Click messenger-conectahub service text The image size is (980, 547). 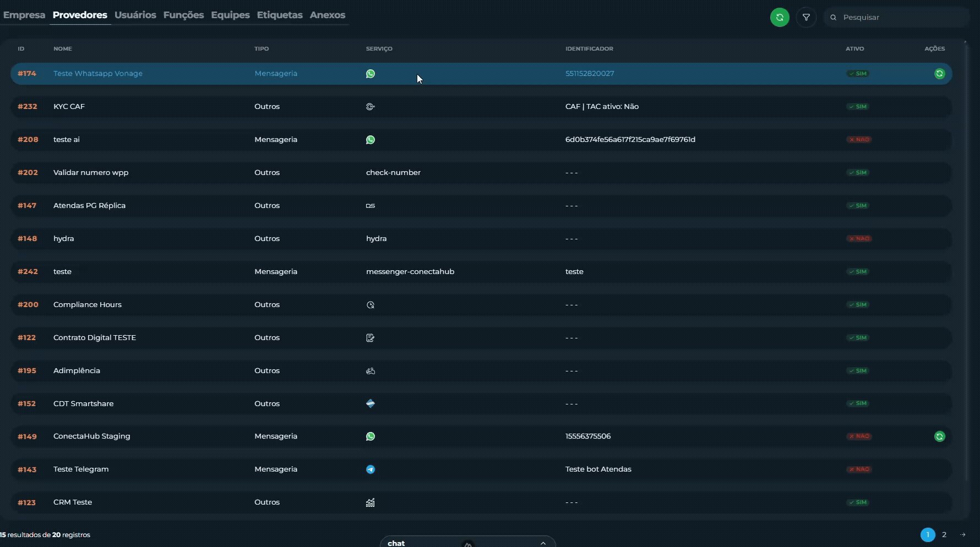(410, 272)
